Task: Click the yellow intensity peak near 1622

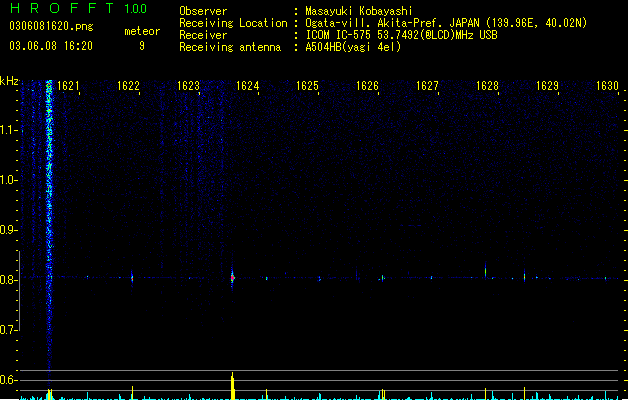Action: tap(132, 393)
